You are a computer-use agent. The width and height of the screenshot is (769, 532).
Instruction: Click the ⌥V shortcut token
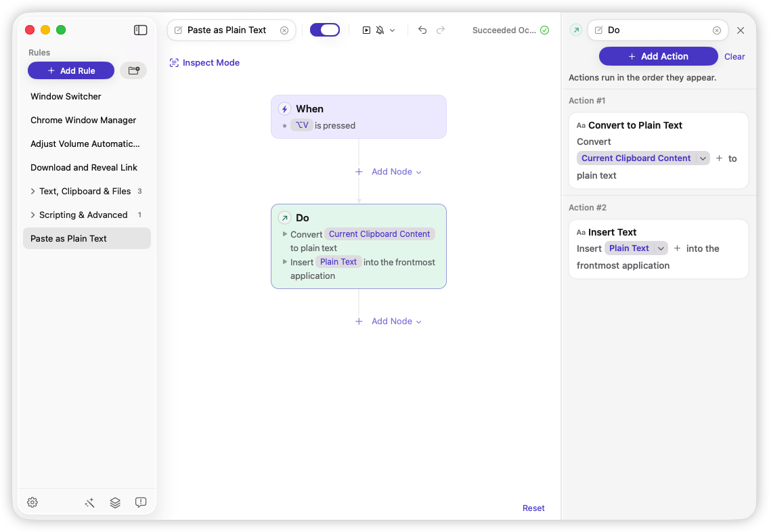[302, 125]
